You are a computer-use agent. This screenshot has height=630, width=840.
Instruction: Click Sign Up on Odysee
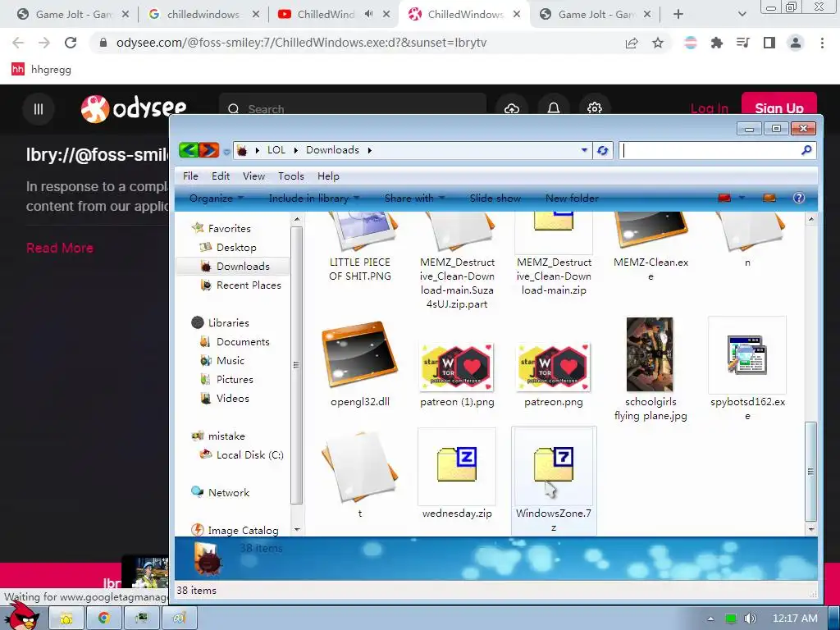tap(779, 108)
